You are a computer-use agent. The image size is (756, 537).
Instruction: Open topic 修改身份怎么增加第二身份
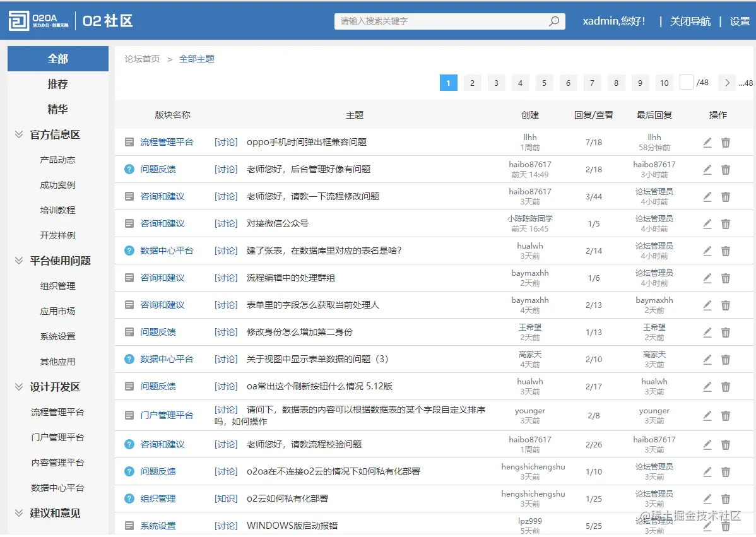pyautogui.click(x=299, y=332)
